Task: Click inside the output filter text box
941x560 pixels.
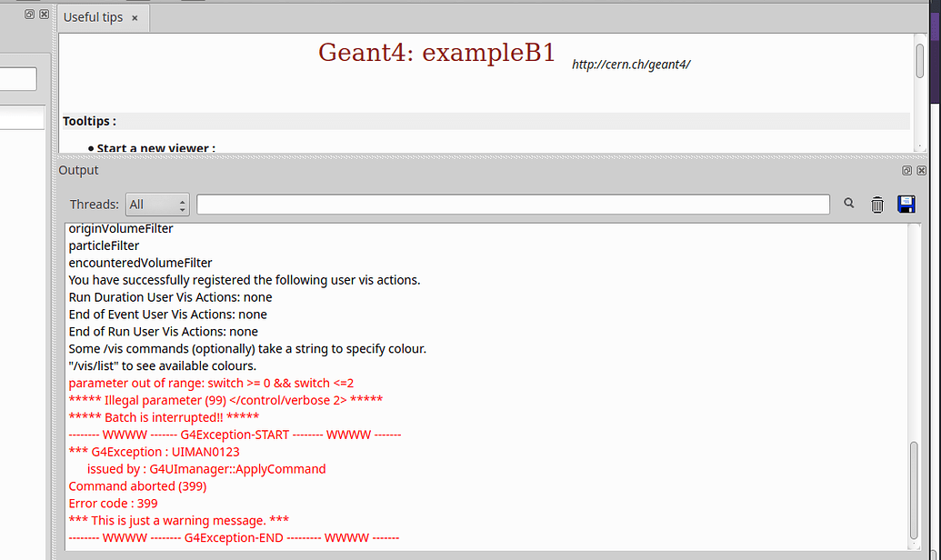Action: click(512, 204)
